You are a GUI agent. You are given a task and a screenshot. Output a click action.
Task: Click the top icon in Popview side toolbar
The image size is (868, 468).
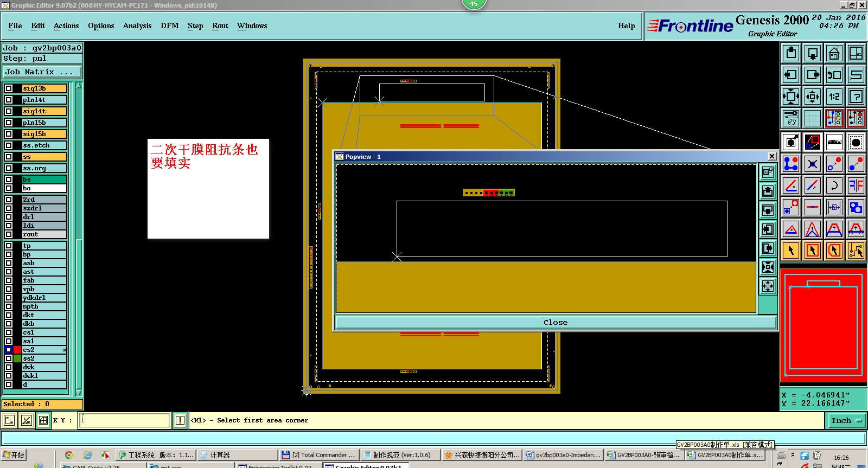(768, 172)
